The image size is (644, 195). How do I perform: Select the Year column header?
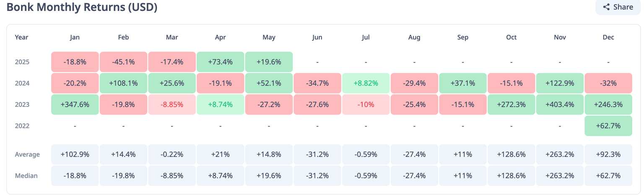point(21,37)
